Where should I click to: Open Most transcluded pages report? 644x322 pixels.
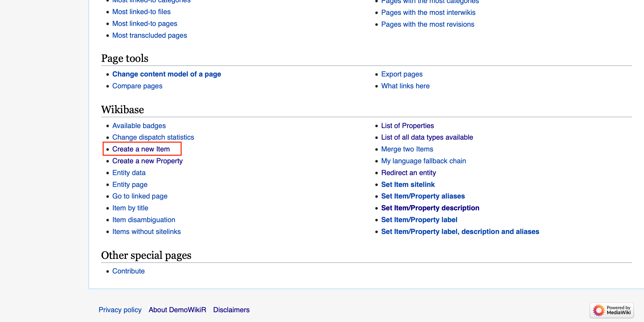pyautogui.click(x=149, y=35)
